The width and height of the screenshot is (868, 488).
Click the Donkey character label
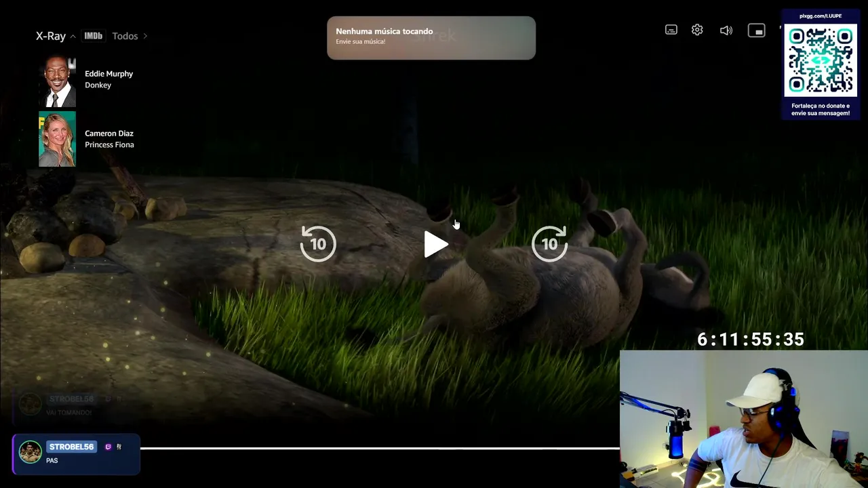[98, 85]
